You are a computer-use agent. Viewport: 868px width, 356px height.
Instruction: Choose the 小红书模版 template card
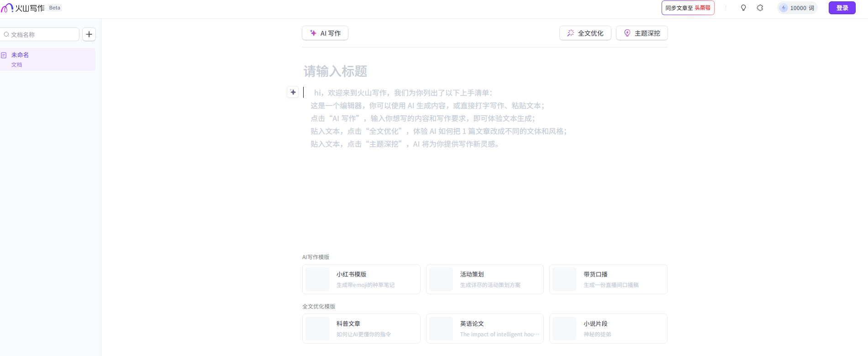click(361, 279)
